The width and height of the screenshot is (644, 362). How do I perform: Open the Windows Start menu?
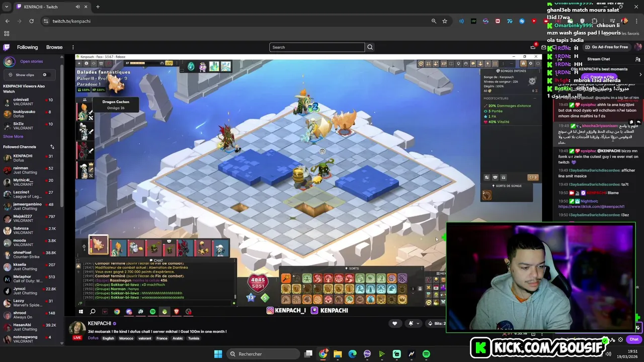click(218, 354)
